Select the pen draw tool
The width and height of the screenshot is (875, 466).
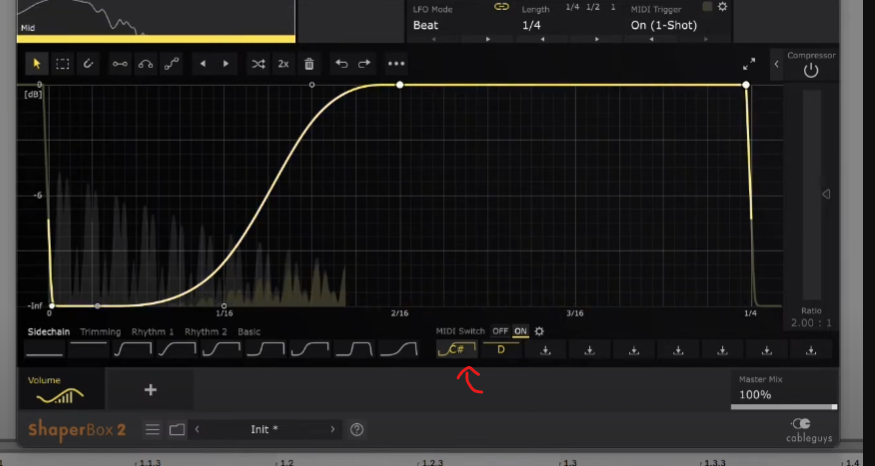(88, 64)
